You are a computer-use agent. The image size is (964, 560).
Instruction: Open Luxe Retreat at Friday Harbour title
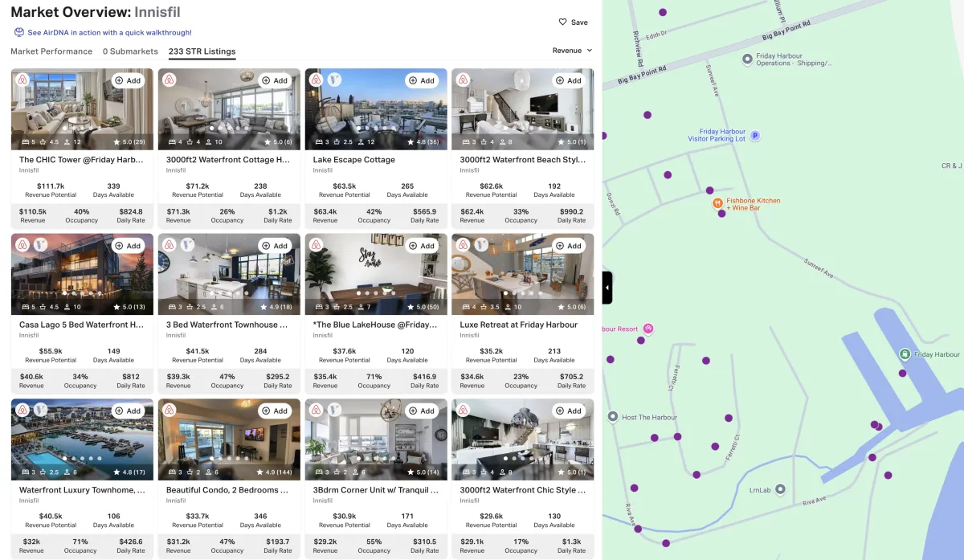(x=519, y=325)
